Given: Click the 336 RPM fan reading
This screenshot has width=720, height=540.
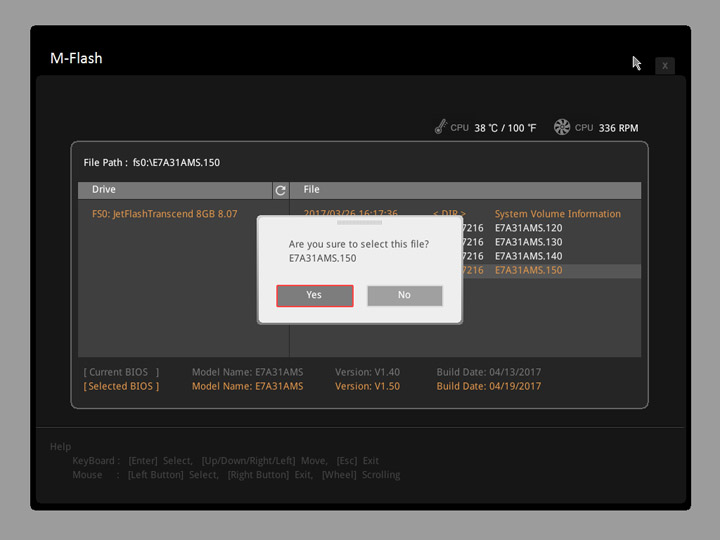Looking at the screenshot, I should click(618, 128).
